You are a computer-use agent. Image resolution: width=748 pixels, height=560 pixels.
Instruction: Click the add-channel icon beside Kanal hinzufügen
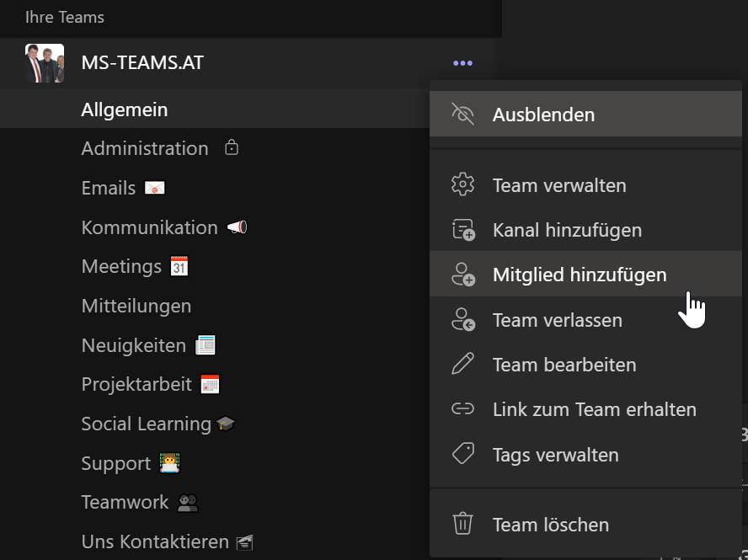coord(463,229)
